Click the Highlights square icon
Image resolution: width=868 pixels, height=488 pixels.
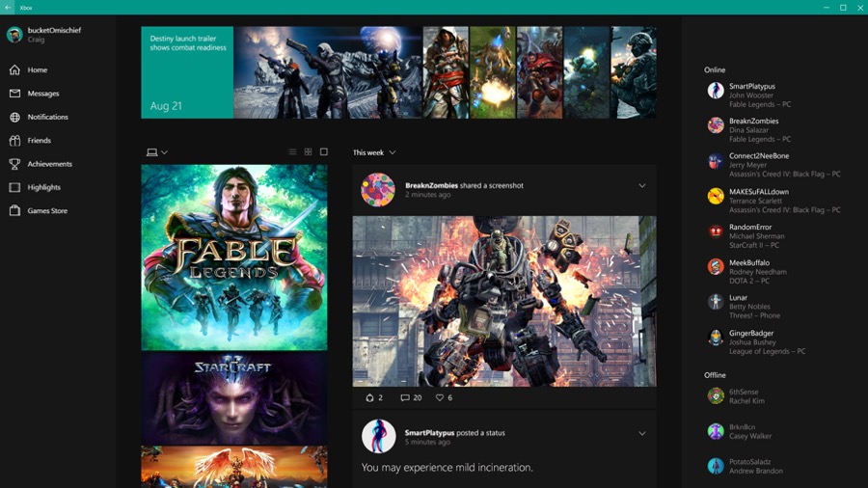coord(14,187)
